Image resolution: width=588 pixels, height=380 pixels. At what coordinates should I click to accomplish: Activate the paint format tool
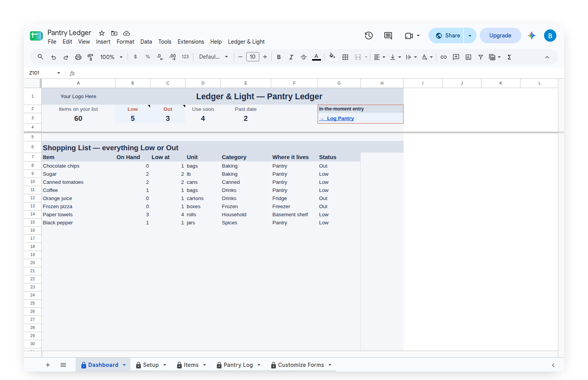[x=91, y=57]
